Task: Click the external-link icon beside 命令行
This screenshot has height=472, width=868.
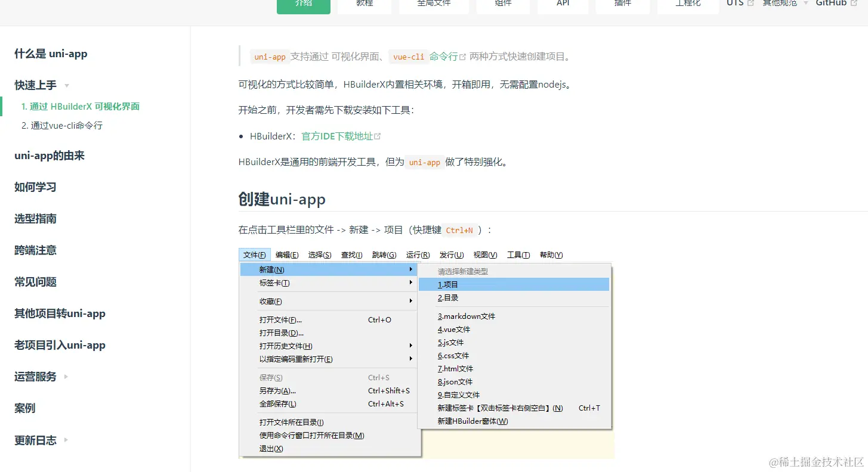Action: tap(462, 57)
